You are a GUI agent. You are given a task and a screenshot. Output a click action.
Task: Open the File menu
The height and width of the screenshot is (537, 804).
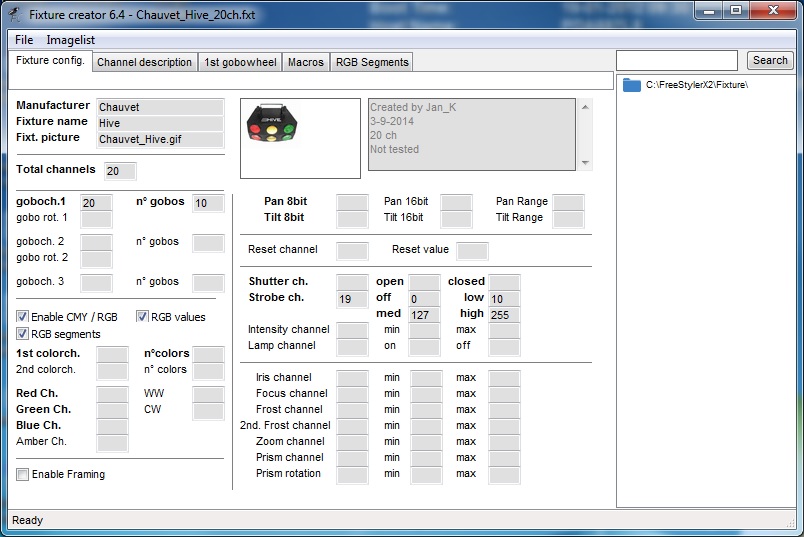(24, 40)
